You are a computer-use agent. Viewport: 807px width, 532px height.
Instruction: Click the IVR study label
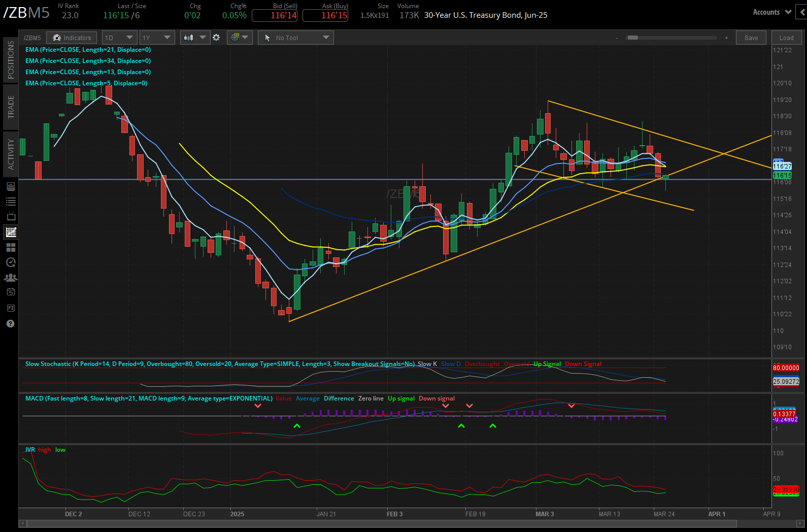coord(30,450)
